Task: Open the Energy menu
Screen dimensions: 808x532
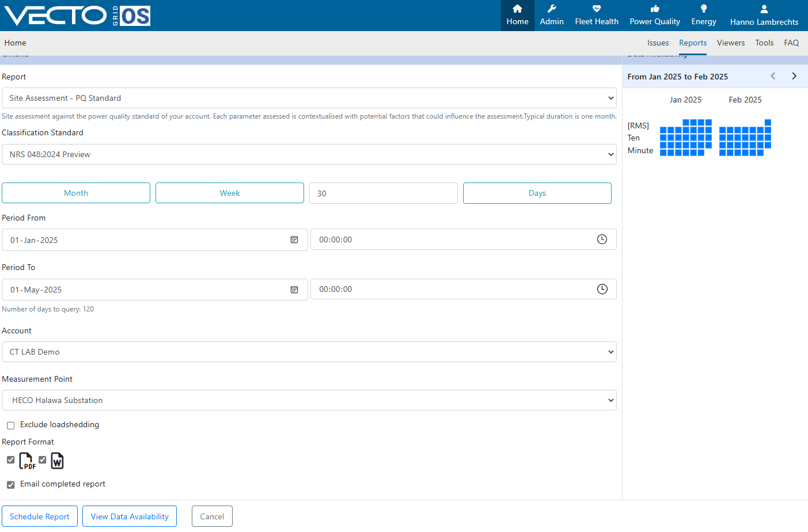Action: tap(704, 16)
